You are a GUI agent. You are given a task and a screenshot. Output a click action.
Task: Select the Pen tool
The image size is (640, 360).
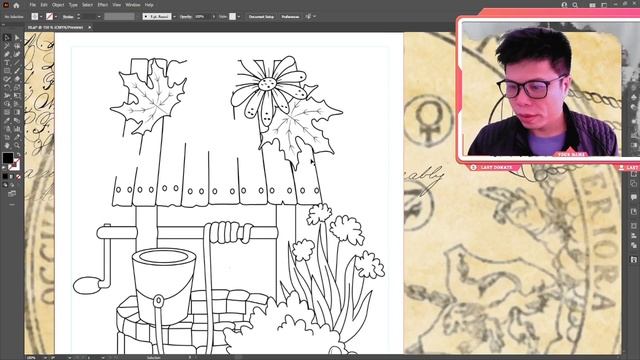[x=7, y=54]
